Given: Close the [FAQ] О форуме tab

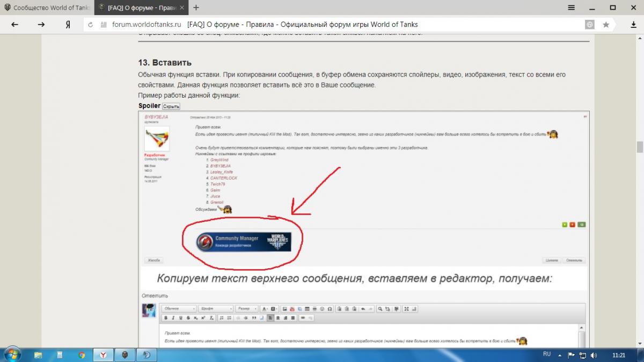Looking at the screenshot, I should (x=182, y=8).
